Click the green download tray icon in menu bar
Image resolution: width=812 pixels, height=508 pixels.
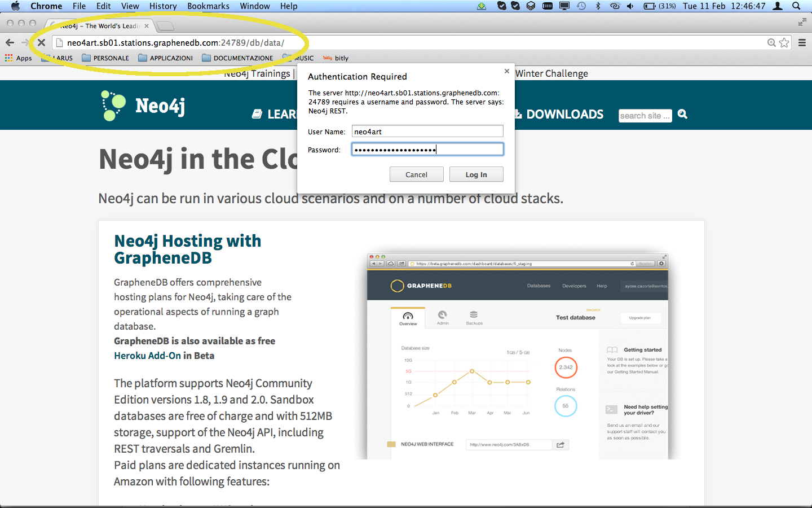point(482,6)
